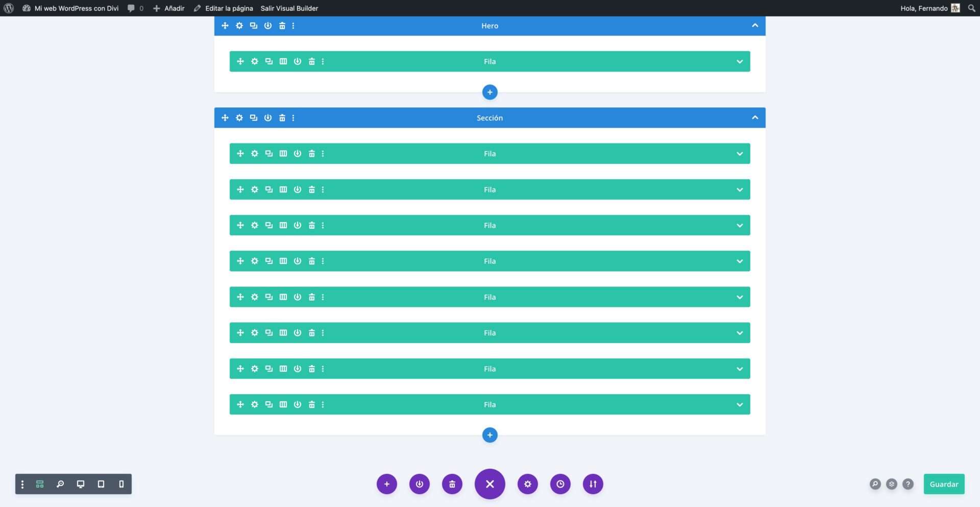Click Editar la página in admin bar
This screenshot has width=980, height=507.
[224, 8]
